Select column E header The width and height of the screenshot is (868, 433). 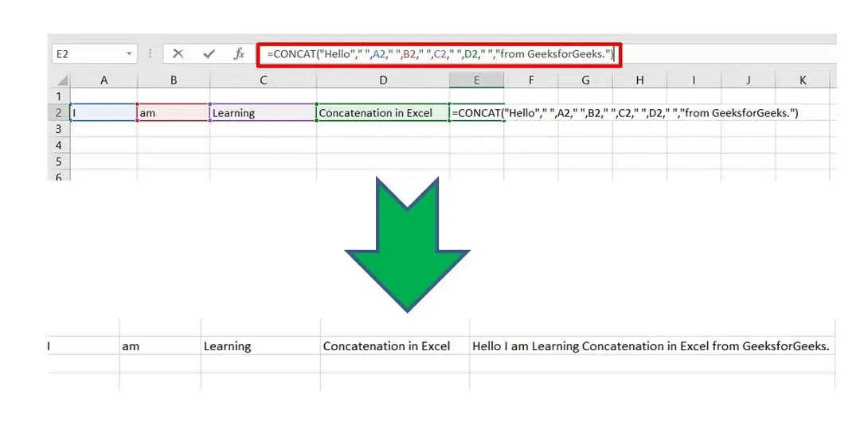tap(477, 80)
